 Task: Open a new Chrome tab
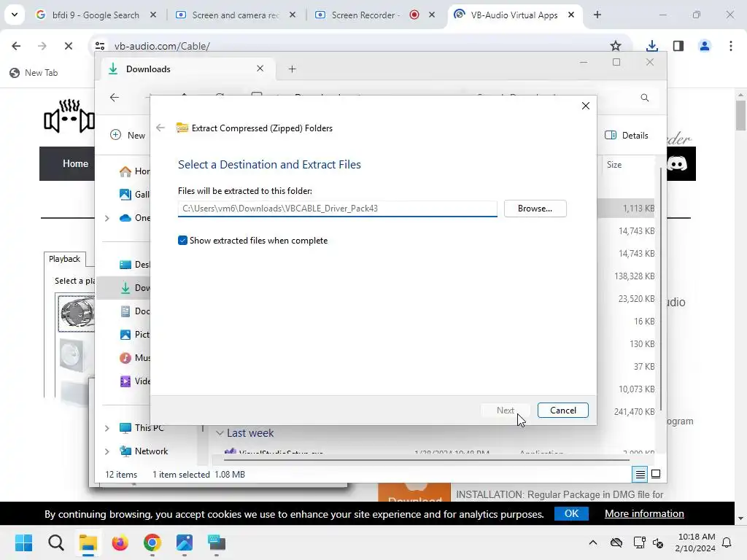point(597,15)
